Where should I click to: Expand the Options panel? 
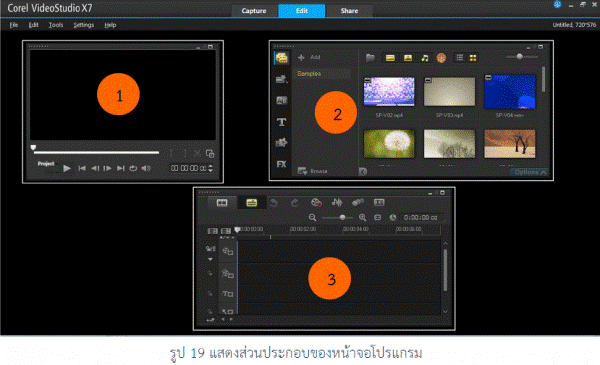click(x=530, y=172)
